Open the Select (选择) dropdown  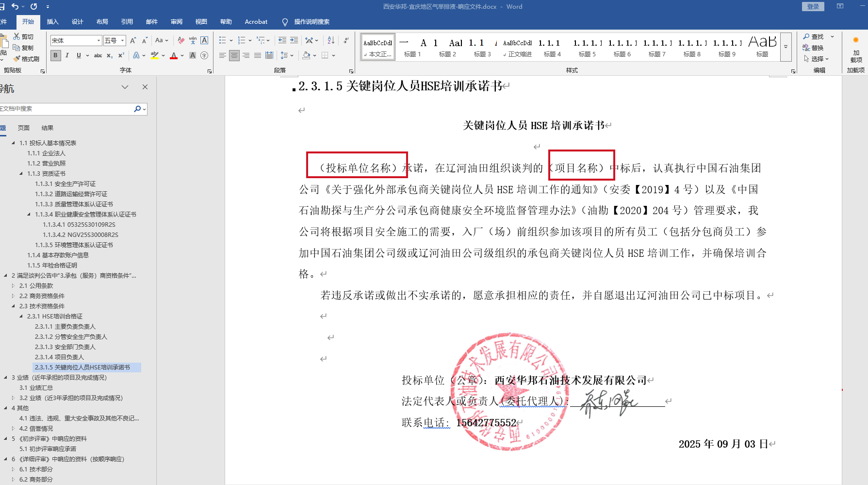(x=816, y=59)
